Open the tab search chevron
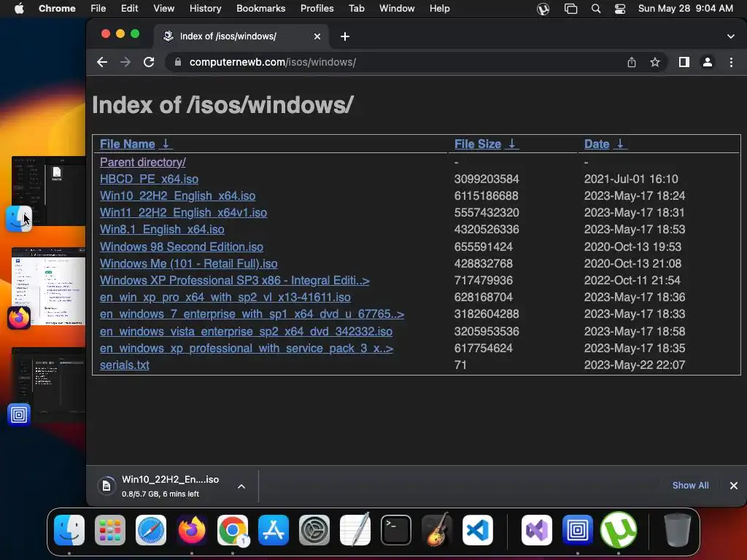This screenshot has height=560, width=747. (731, 36)
